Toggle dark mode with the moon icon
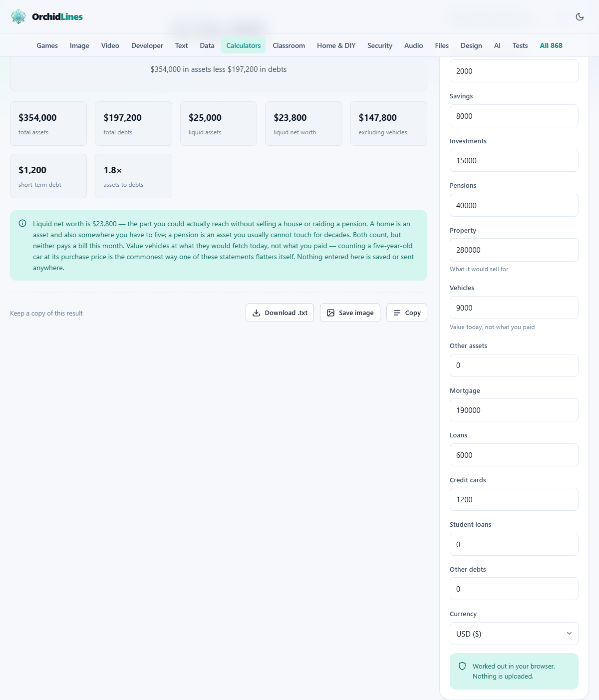The height and width of the screenshot is (700, 599). (x=580, y=16)
